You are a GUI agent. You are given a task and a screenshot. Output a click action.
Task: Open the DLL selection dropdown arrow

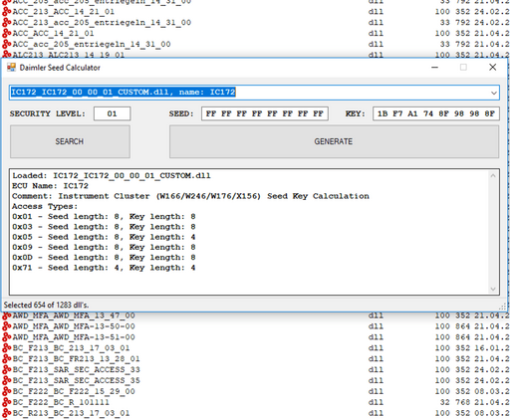[494, 93]
